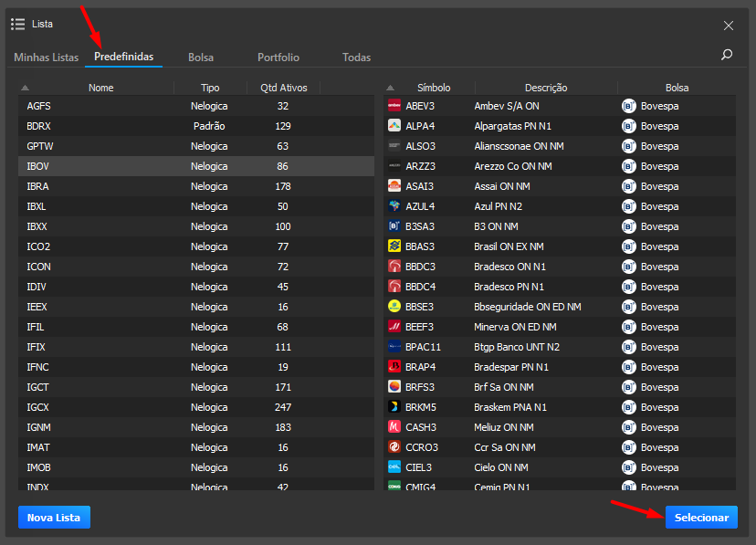
Task: Sort assets by the Símbolo column header
Action: 434,88
